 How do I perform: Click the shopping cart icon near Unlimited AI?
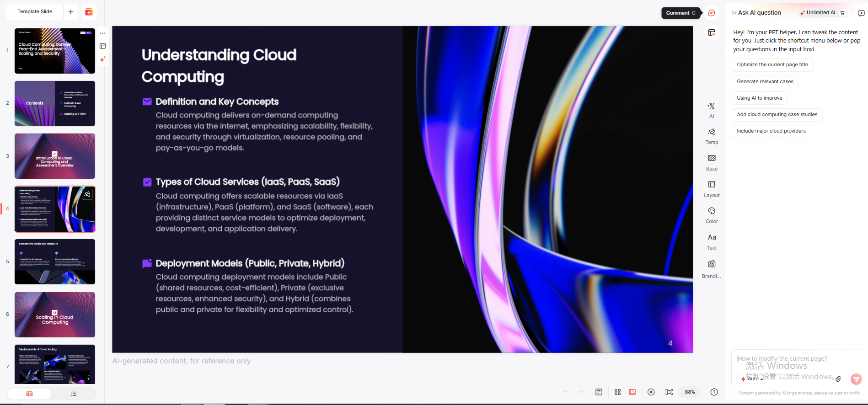coord(843,13)
